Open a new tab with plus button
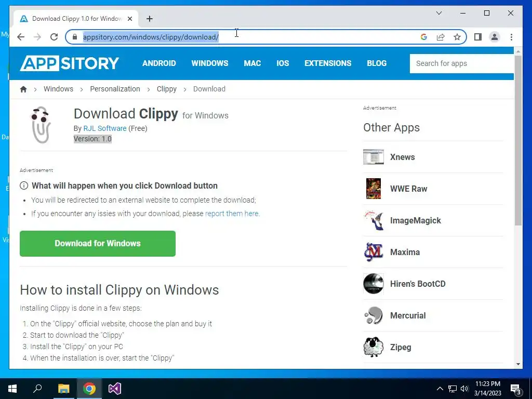The height and width of the screenshot is (399, 532). (149, 19)
